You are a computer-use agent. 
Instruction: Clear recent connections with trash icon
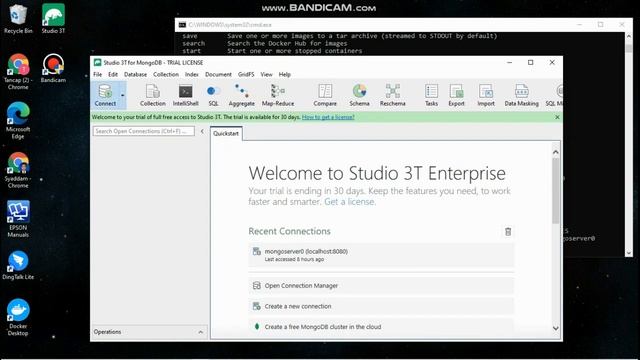[508, 231]
